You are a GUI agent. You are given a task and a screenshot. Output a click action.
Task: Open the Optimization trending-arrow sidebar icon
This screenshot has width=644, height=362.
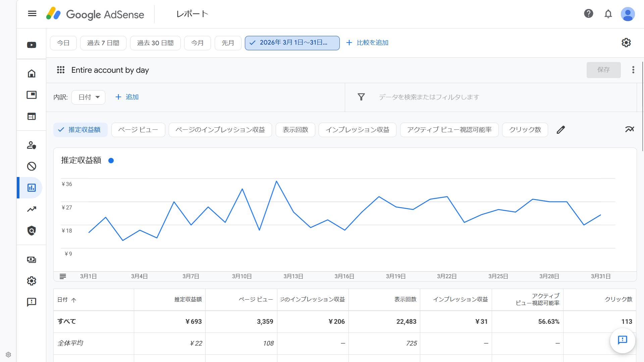pos(31,209)
